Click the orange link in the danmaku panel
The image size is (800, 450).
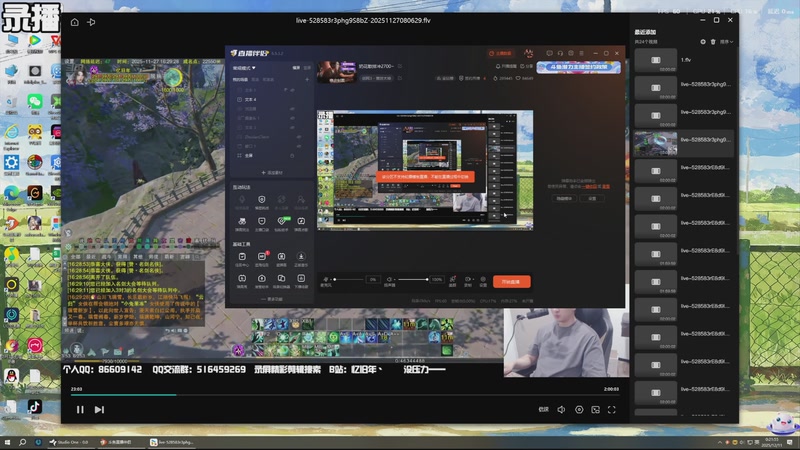pyautogui.click(x=591, y=187)
